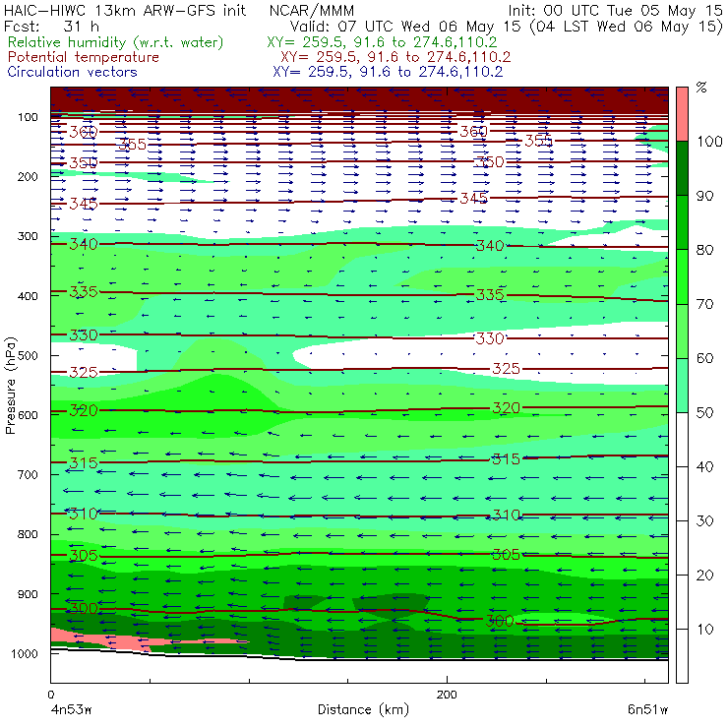The height and width of the screenshot is (728, 728).
Task: Click the green 'XY= 259.5, 91.6 to 274.6,110.2' line
Action: pos(382,42)
